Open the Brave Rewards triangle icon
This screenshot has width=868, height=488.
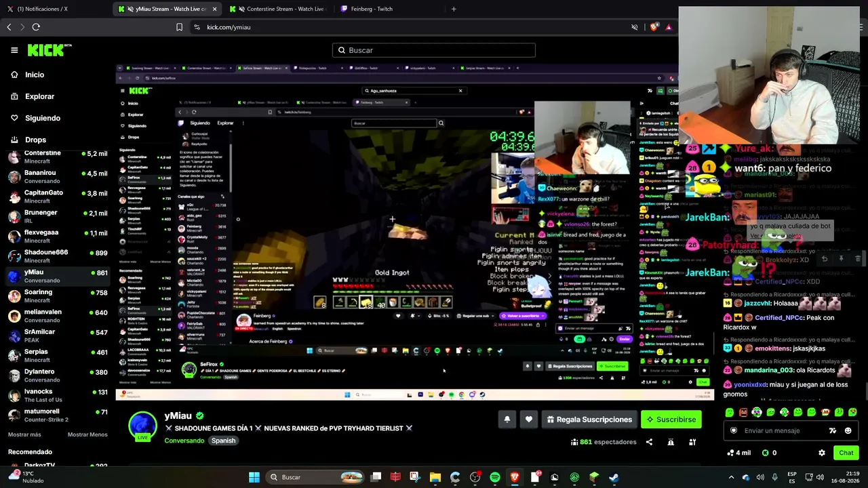pyautogui.click(x=669, y=27)
